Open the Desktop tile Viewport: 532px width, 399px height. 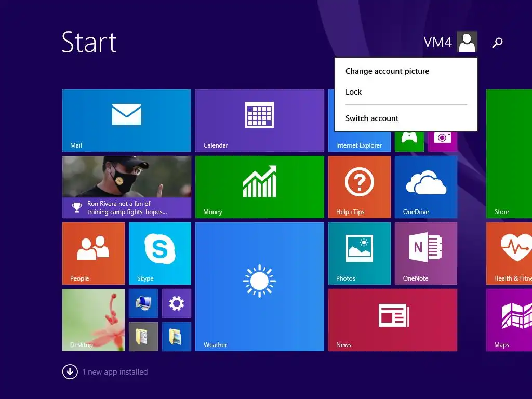tap(94, 320)
